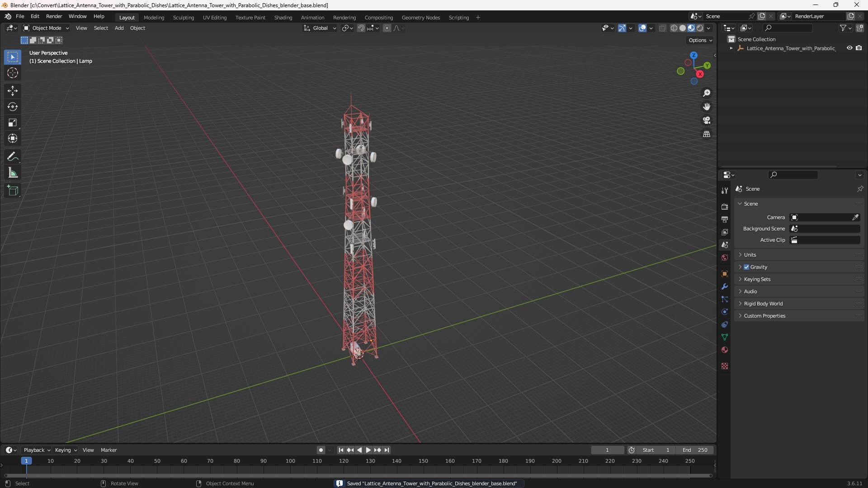Toggle show gizmos button
Viewport: 868px width, 488px height.
pos(622,28)
